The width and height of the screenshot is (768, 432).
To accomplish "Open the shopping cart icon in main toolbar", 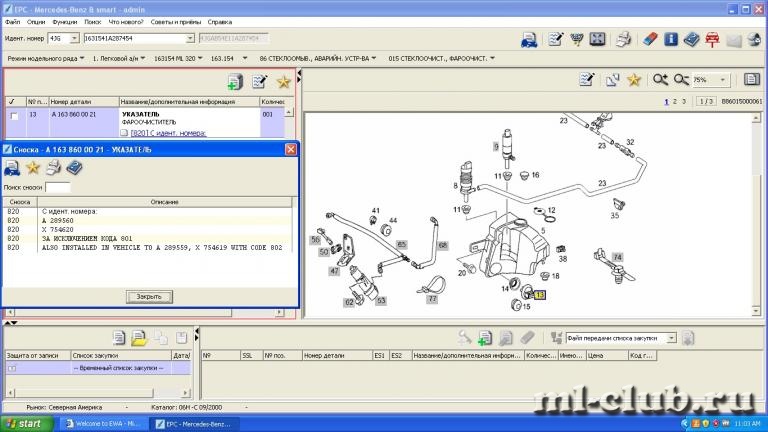I will pyautogui.click(x=577, y=39).
